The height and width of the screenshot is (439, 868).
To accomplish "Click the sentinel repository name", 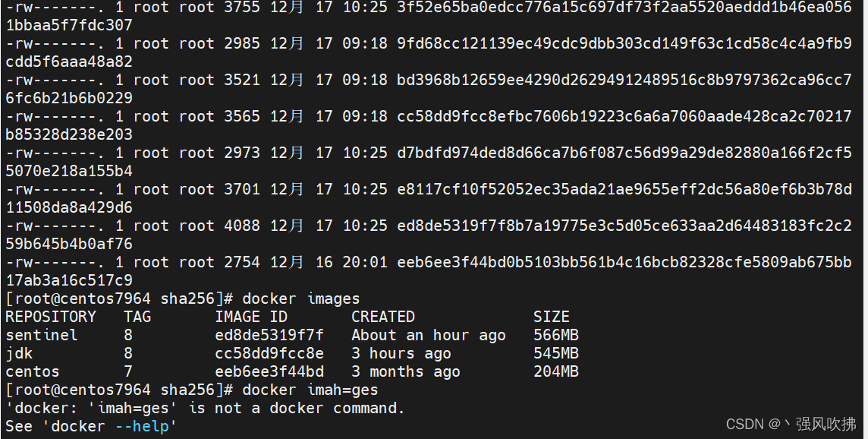I will [x=42, y=335].
